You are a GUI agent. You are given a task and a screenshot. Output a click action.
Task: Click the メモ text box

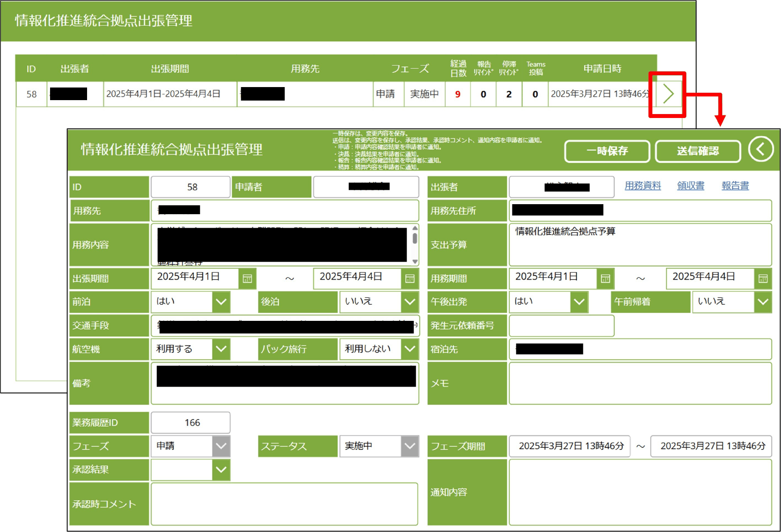click(x=640, y=383)
